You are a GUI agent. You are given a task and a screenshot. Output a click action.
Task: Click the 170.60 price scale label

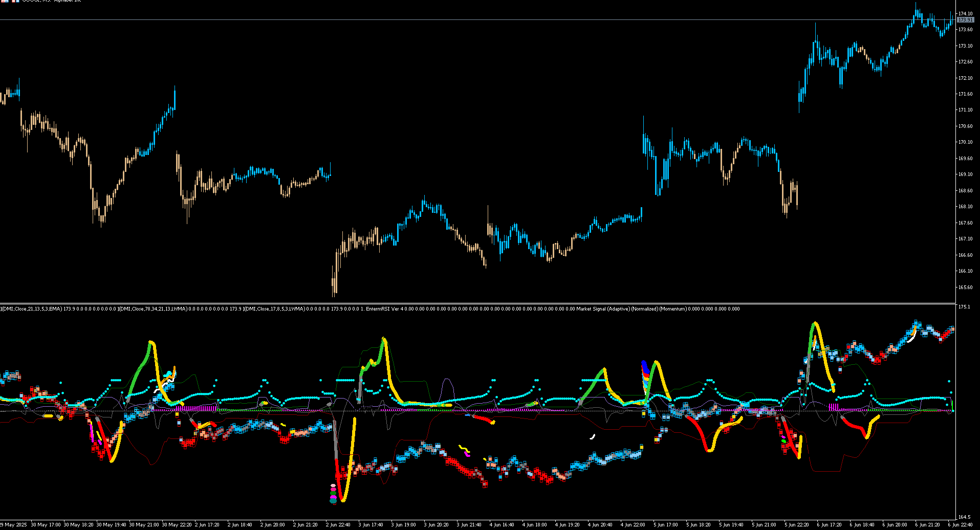tap(965, 126)
